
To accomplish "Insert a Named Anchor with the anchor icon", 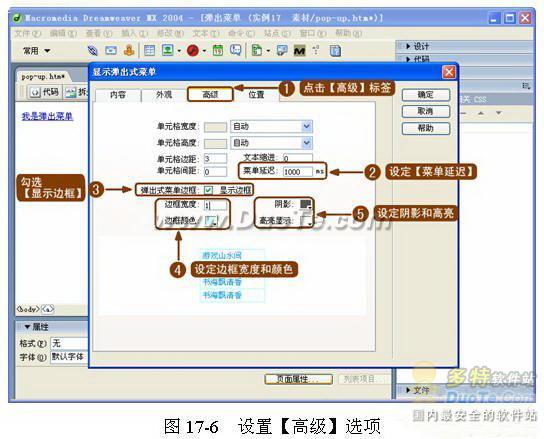I will (x=129, y=51).
